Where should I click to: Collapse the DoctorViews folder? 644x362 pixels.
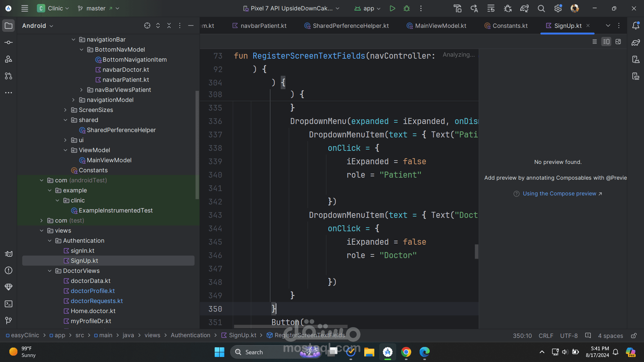point(50,271)
